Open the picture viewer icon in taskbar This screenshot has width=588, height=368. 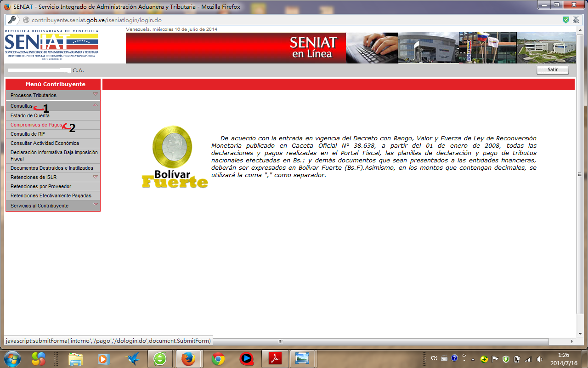pos(303,359)
